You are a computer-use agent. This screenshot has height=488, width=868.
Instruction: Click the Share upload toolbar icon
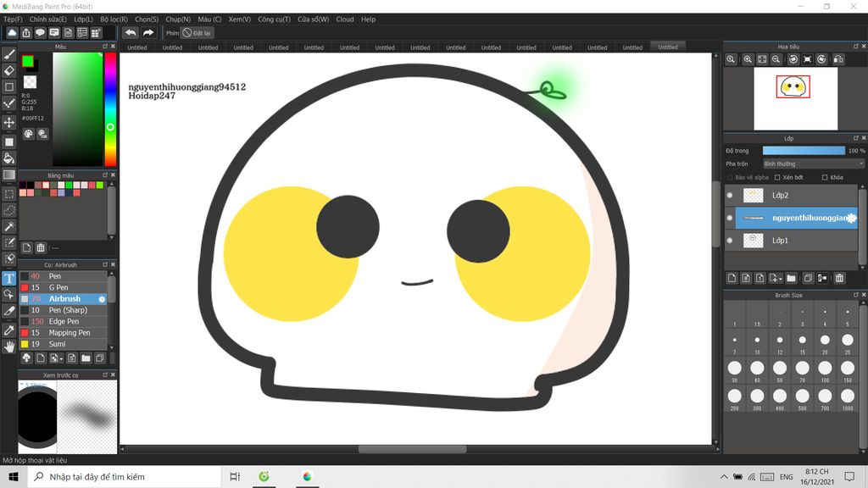pyautogui.click(x=26, y=33)
